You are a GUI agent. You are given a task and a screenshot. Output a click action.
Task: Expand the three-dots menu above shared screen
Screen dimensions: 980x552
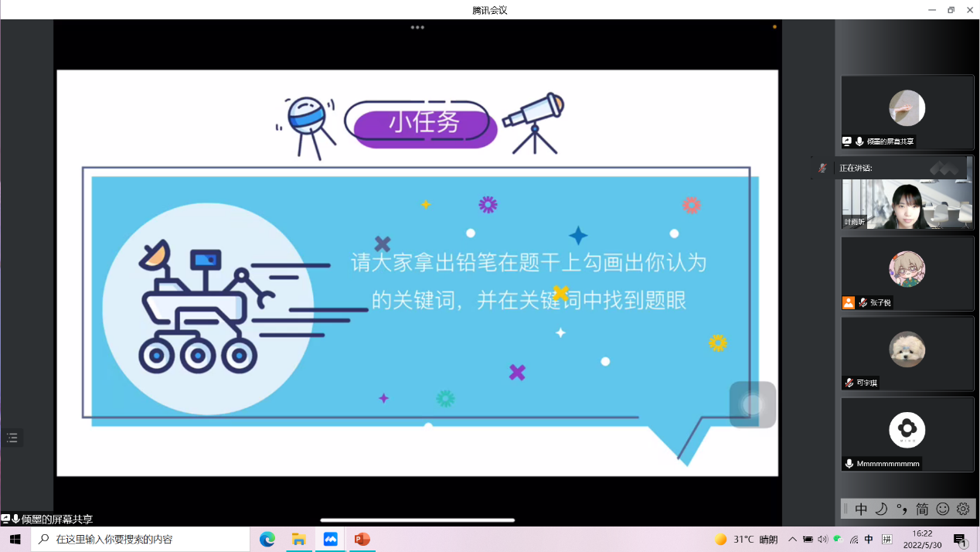pos(417,27)
